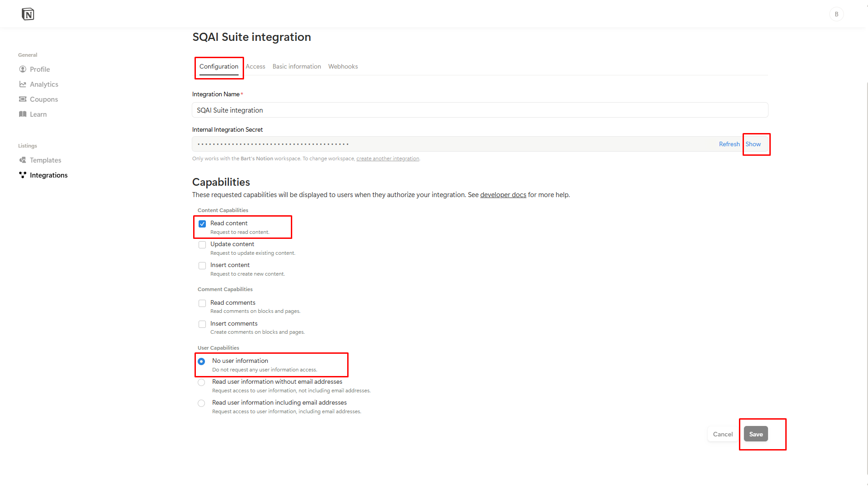Click the Integration Name input field
The width and height of the screenshot is (868, 490).
tap(480, 110)
